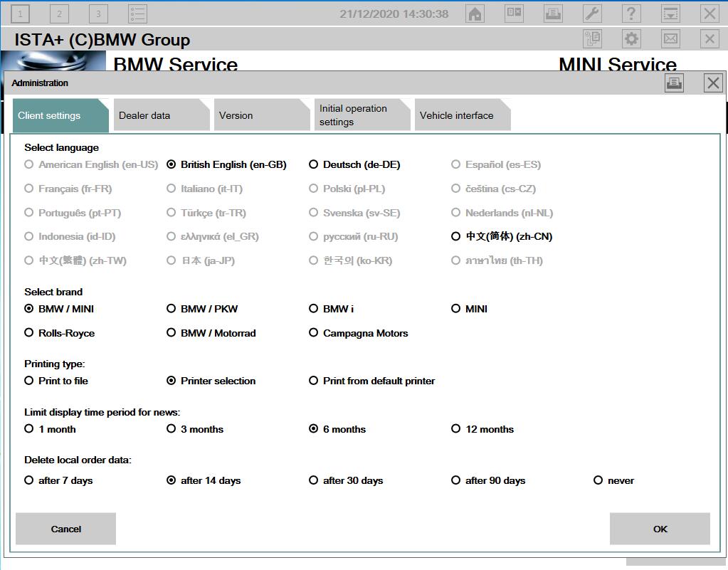728x570 pixels.
Task: Open the wrench tools icon
Action: click(592, 14)
